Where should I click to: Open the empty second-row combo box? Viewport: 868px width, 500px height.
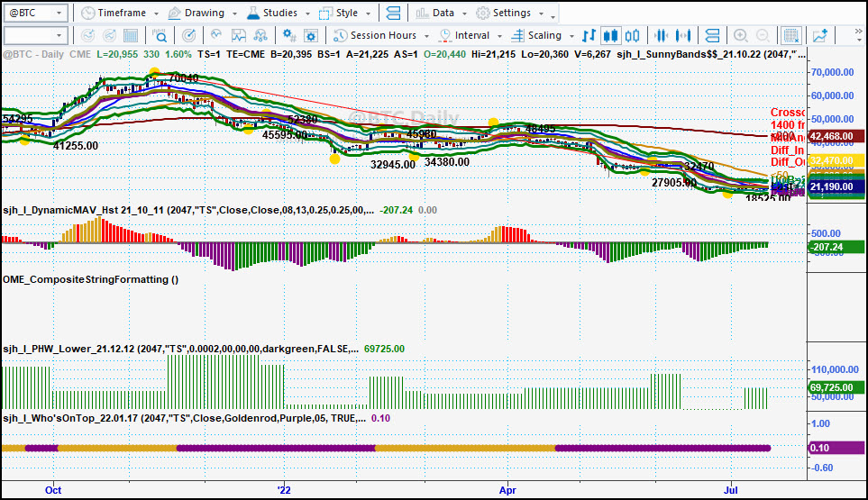point(36,35)
